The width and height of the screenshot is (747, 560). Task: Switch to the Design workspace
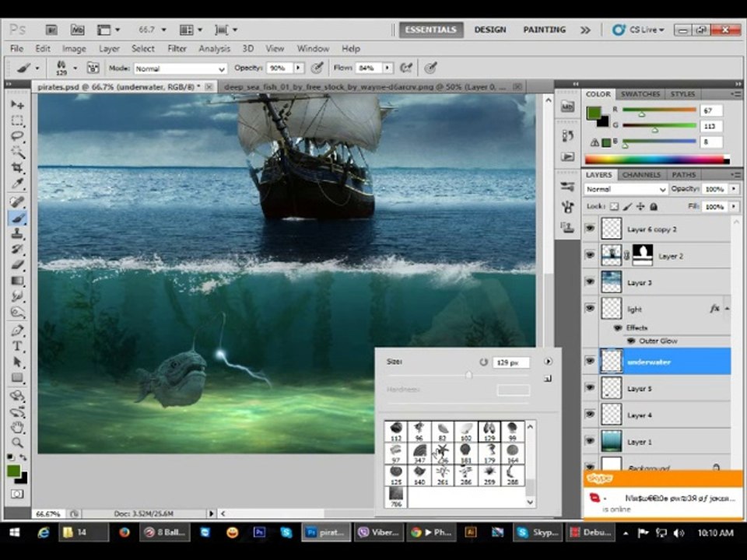(x=489, y=30)
